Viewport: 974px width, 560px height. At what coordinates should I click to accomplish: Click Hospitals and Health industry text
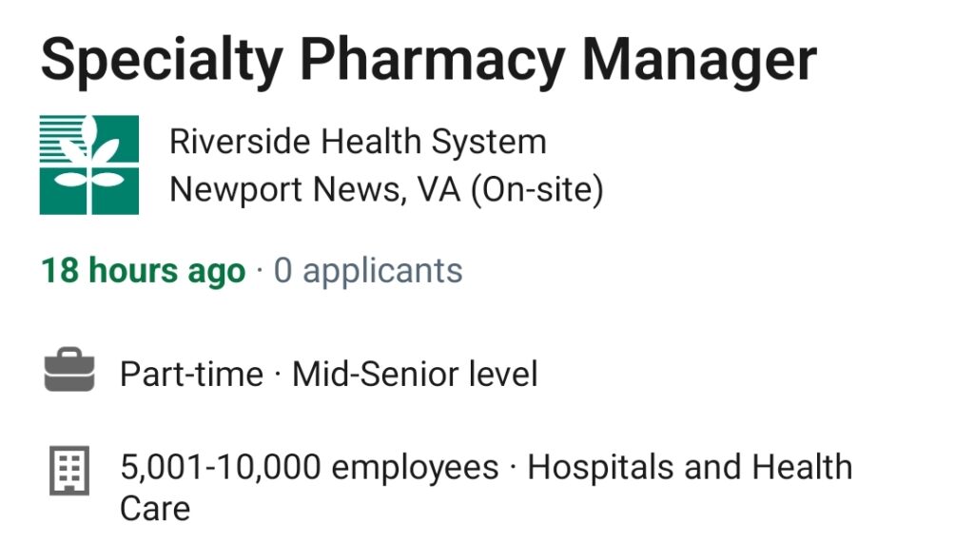690,467
